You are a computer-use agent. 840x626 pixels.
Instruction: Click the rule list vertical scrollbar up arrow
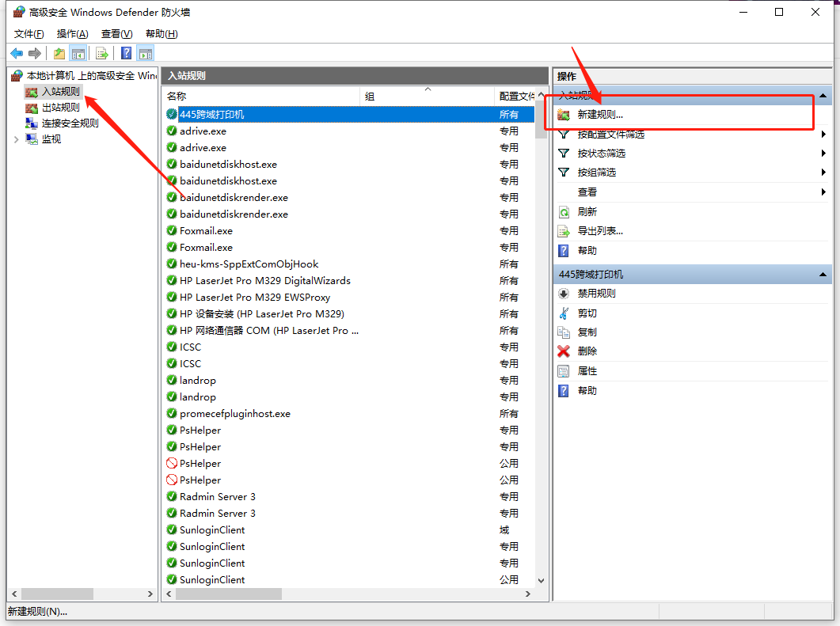click(x=541, y=94)
